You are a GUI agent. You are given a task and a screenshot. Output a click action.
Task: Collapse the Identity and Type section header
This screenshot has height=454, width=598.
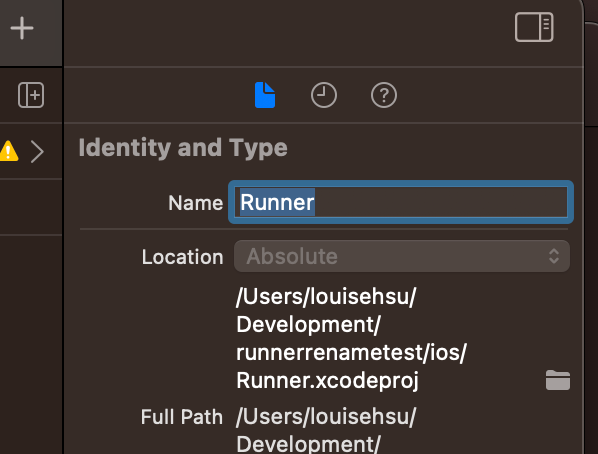[x=183, y=148]
